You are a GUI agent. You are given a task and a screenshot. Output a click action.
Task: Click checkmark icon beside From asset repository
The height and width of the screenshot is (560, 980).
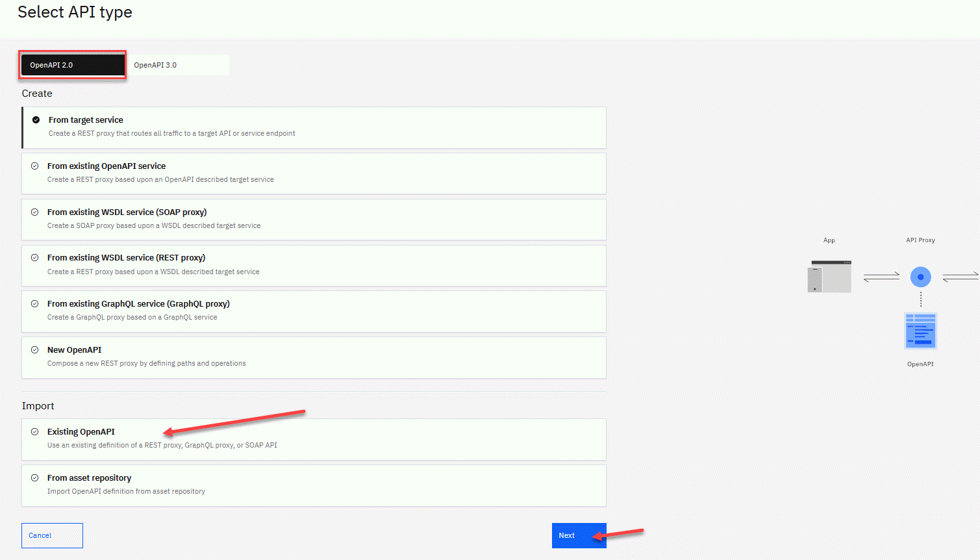pyautogui.click(x=35, y=478)
